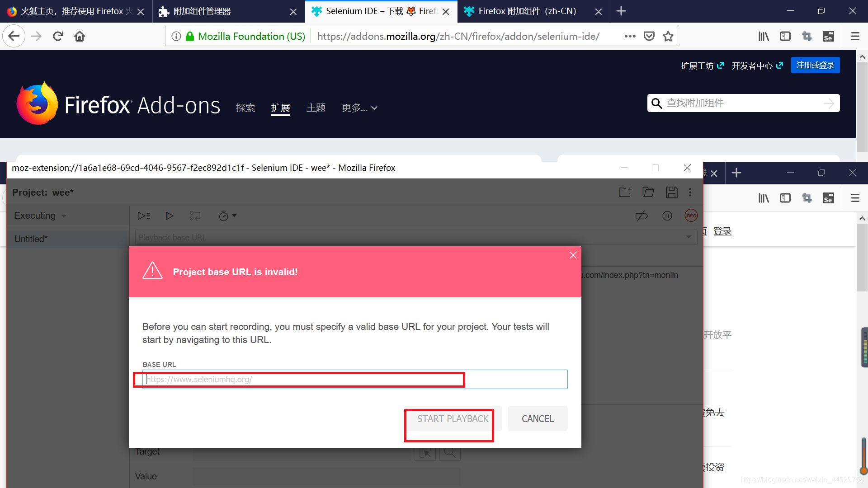Reload the page in the front Firefox window
Screen dimensions: 868x488
[58, 36]
